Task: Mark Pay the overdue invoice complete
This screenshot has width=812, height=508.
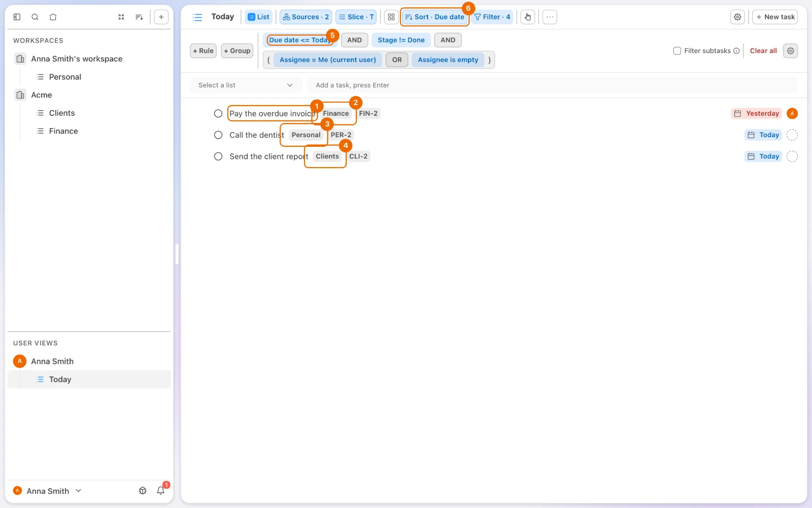Action: coord(218,113)
